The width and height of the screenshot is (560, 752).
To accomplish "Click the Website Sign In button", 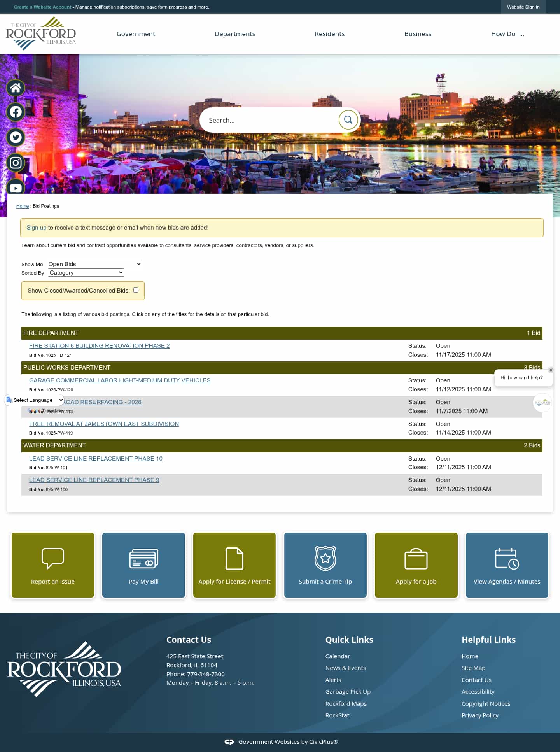I will pos(523,7).
